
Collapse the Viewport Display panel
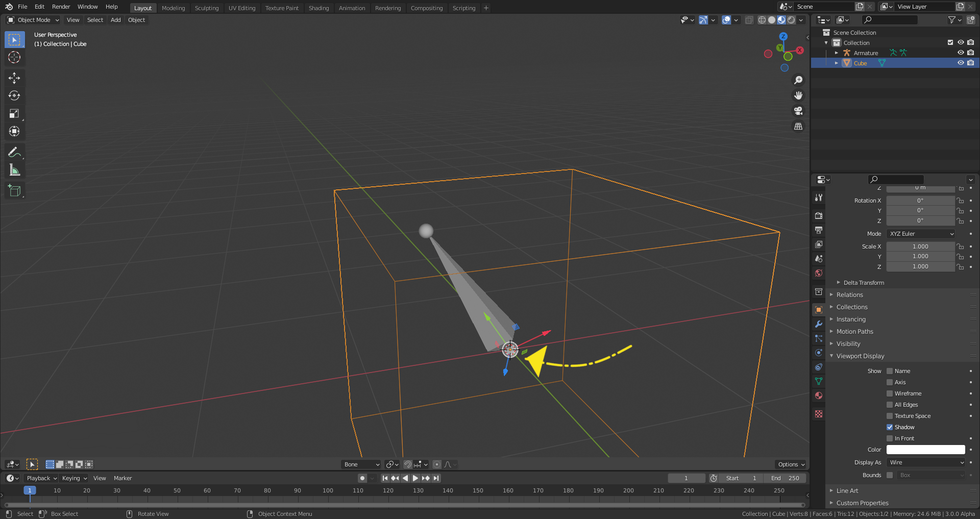[x=860, y=356]
